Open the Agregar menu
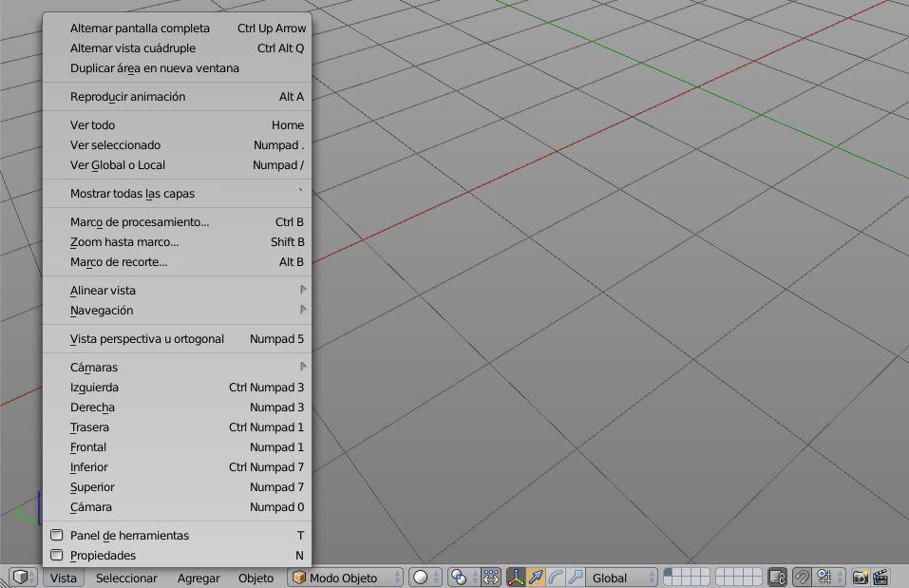The height and width of the screenshot is (588, 909). [199, 578]
